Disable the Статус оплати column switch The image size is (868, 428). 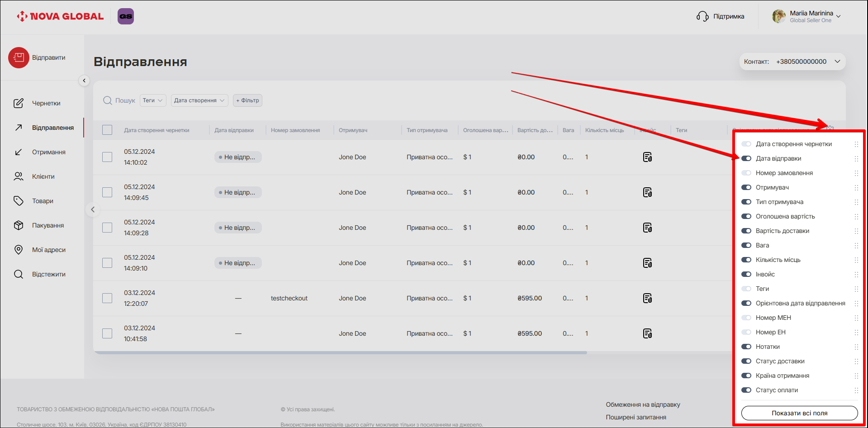746,390
